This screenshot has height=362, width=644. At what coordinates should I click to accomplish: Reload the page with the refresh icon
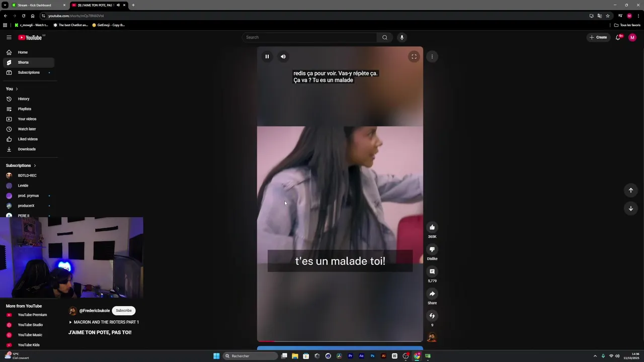coord(23,16)
